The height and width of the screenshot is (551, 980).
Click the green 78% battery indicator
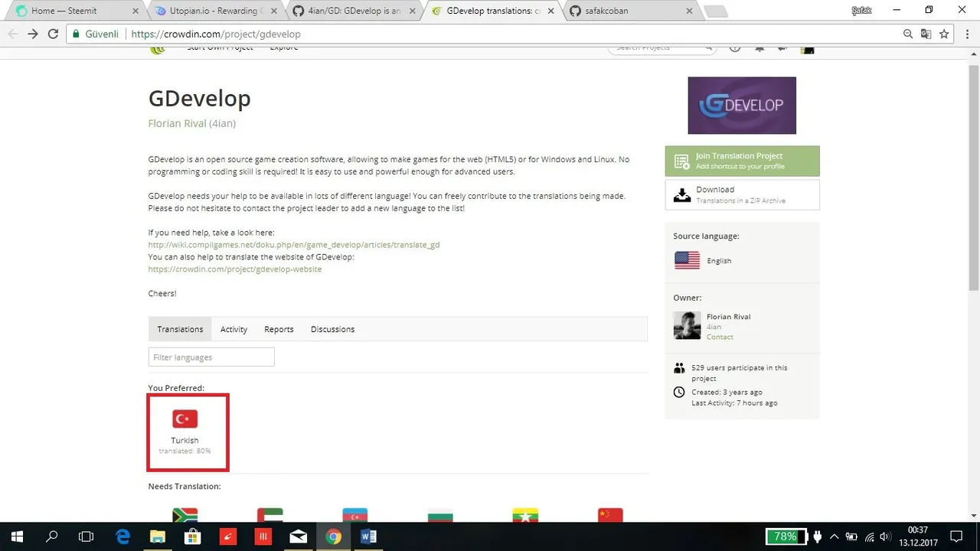786,536
